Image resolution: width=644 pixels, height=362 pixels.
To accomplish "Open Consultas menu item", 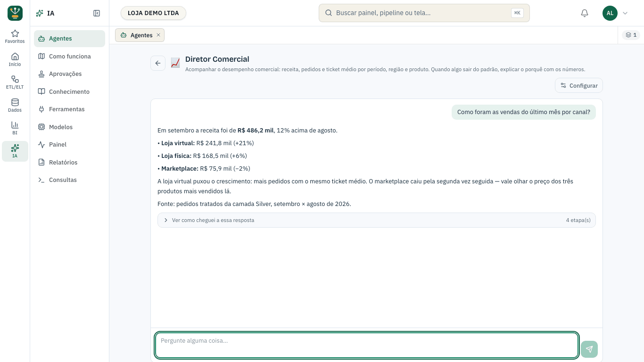I will coord(69,180).
